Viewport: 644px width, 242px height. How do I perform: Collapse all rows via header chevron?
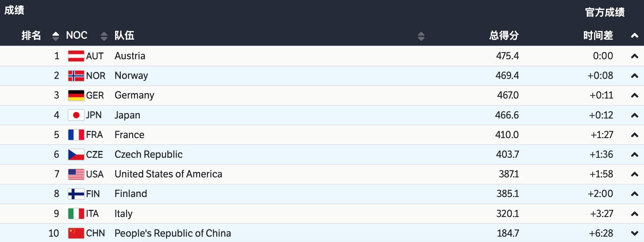coord(634,35)
